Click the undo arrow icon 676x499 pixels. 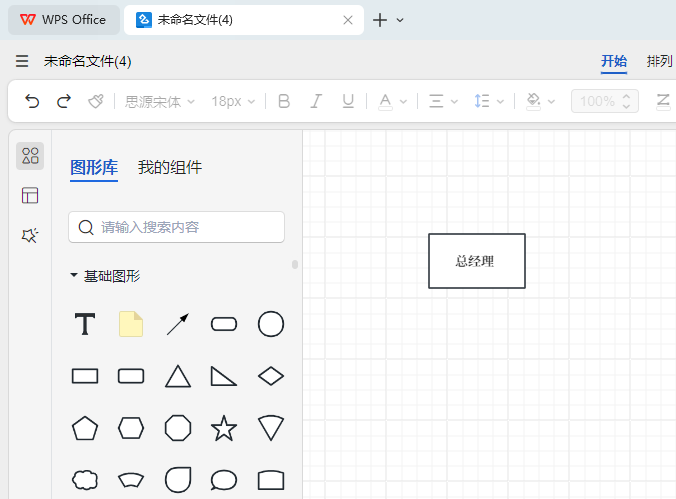[x=32, y=101]
